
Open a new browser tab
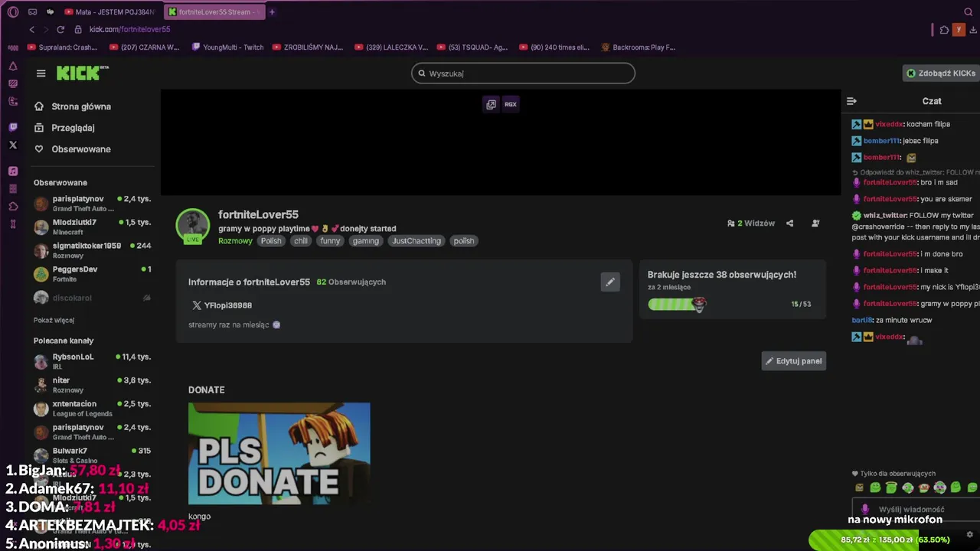tap(272, 11)
